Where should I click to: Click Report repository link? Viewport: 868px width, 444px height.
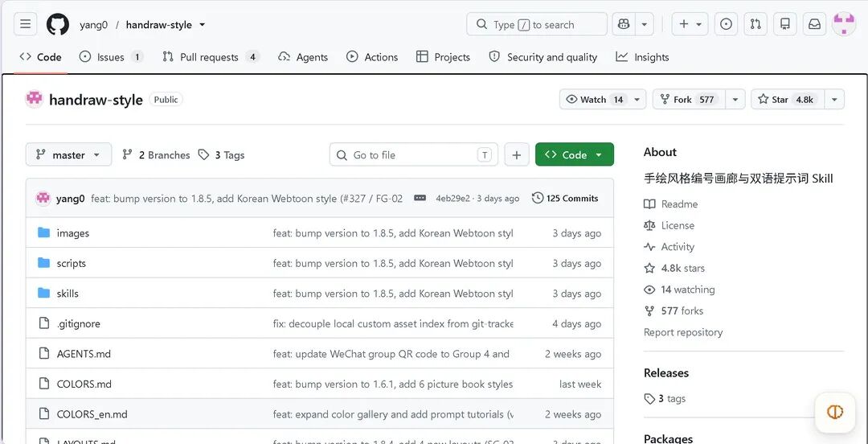(683, 332)
